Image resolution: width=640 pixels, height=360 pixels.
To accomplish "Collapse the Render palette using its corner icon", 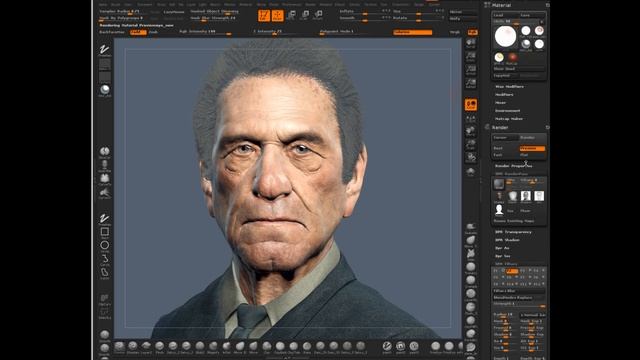I will coord(547,127).
